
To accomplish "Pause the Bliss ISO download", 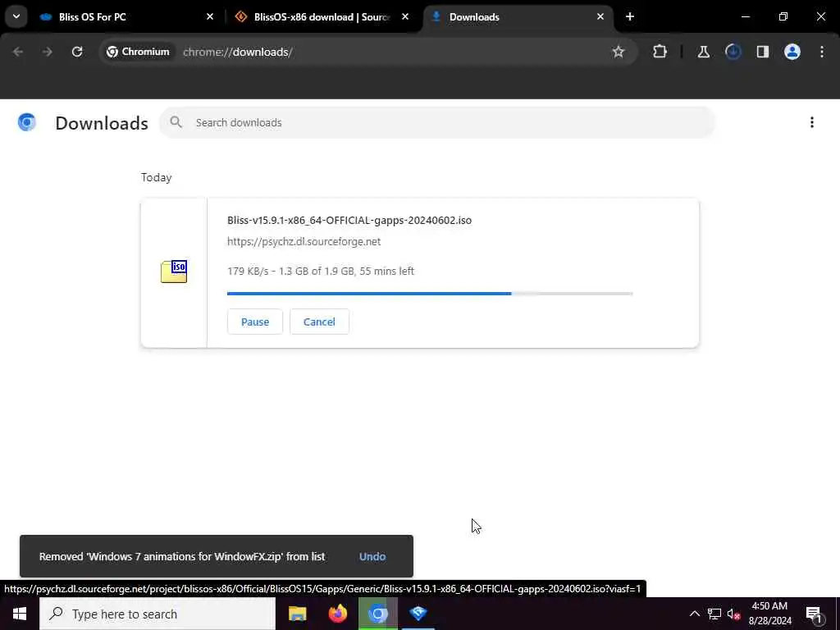I will click(x=255, y=322).
